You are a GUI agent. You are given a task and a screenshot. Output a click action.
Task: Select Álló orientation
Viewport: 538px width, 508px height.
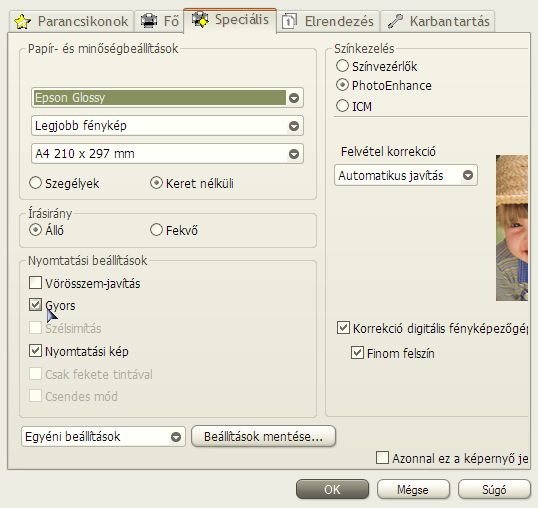[36, 230]
